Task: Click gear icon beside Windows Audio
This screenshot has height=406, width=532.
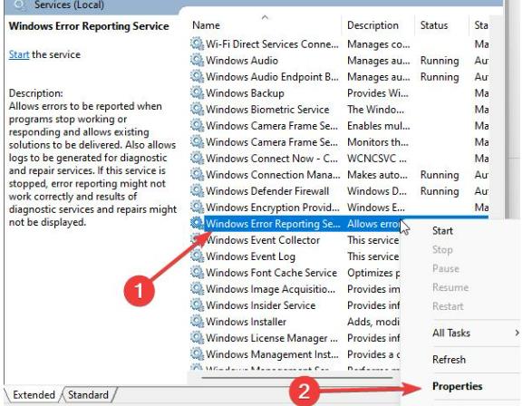Action: click(x=197, y=60)
